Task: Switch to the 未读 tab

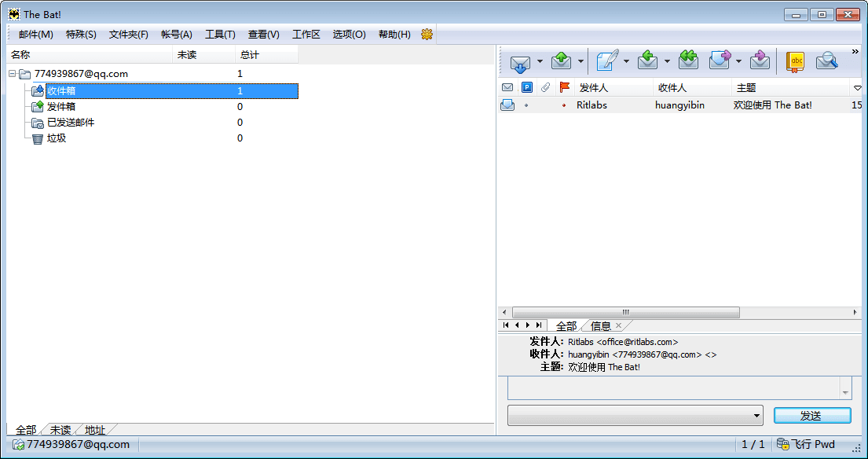Action: [x=60, y=430]
